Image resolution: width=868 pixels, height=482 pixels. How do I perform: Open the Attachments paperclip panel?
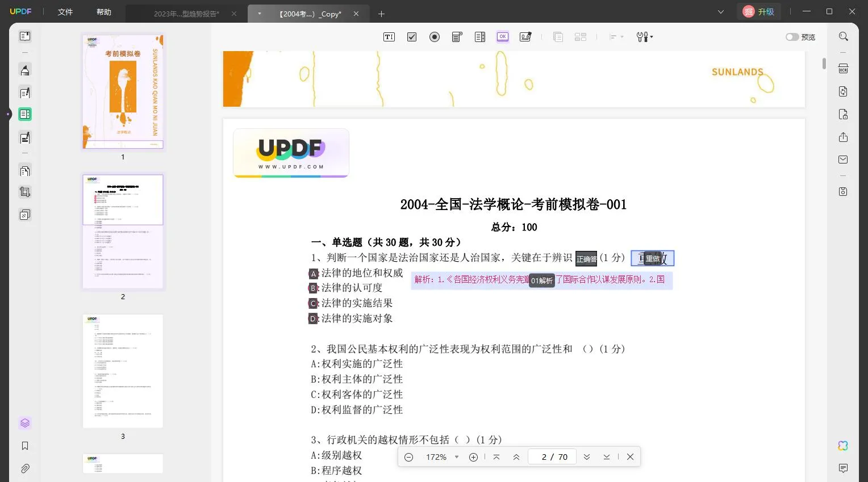[25, 468]
